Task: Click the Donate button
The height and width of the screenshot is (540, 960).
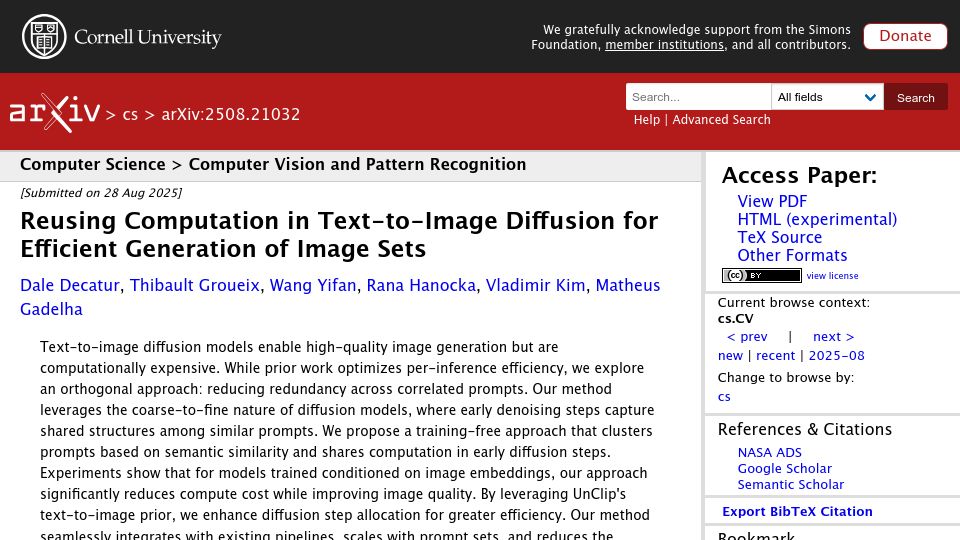Action: 905,36
